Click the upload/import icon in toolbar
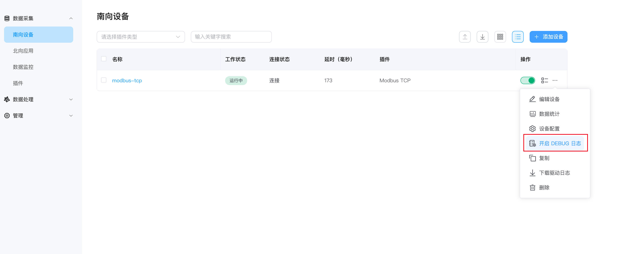The height and width of the screenshot is (254, 644). tap(465, 37)
